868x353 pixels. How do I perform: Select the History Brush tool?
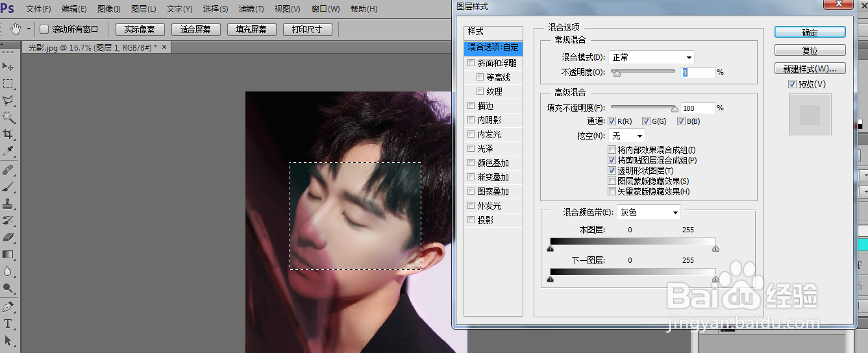[x=8, y=221]
